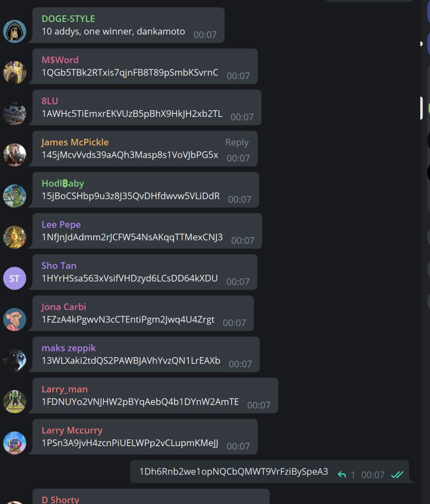Open HodlBaby's avatar icon
The width and height of the screenshot is (430, 504).
coord(15,196)
